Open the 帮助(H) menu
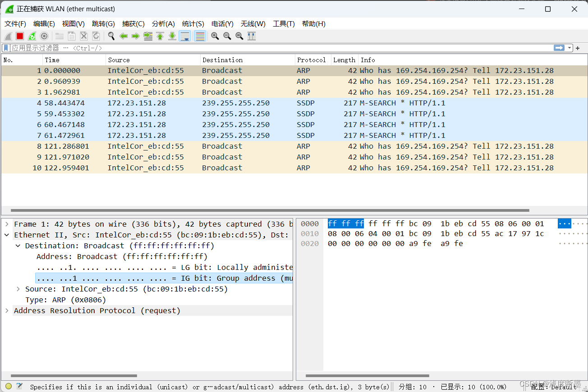The width and height of the screenshot is (588, 392). pos(314,23)
